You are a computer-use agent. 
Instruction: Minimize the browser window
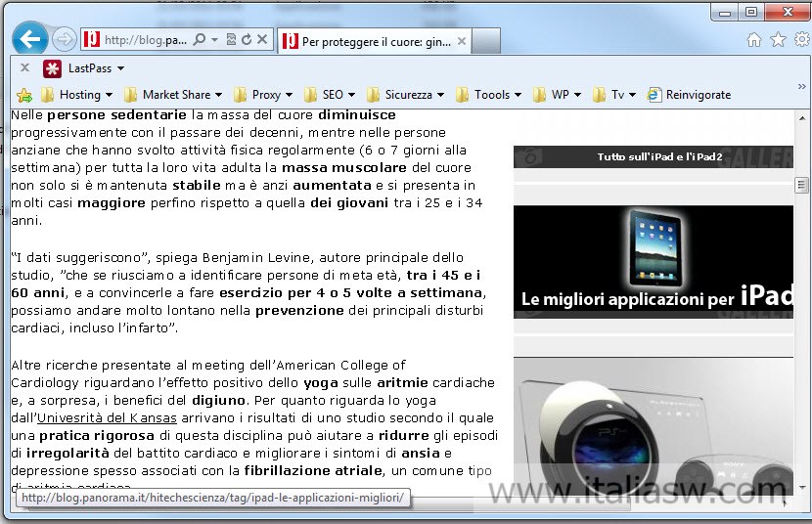click(x=725, y=13)
